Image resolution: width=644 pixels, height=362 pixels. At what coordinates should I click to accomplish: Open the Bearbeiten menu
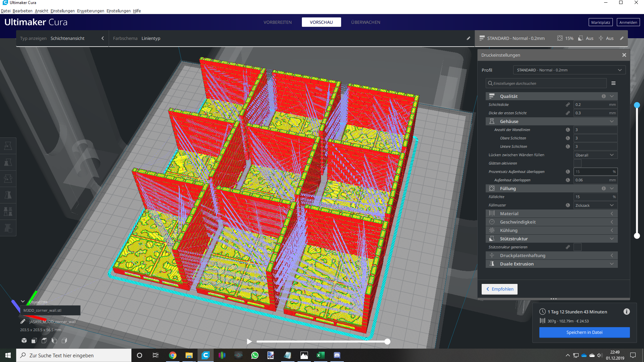click(x=22, y=11)
